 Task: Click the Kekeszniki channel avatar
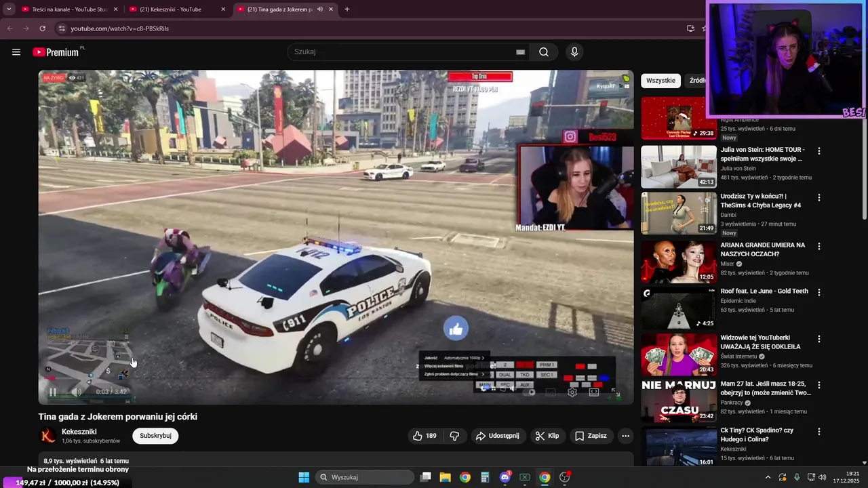[48, 436]
